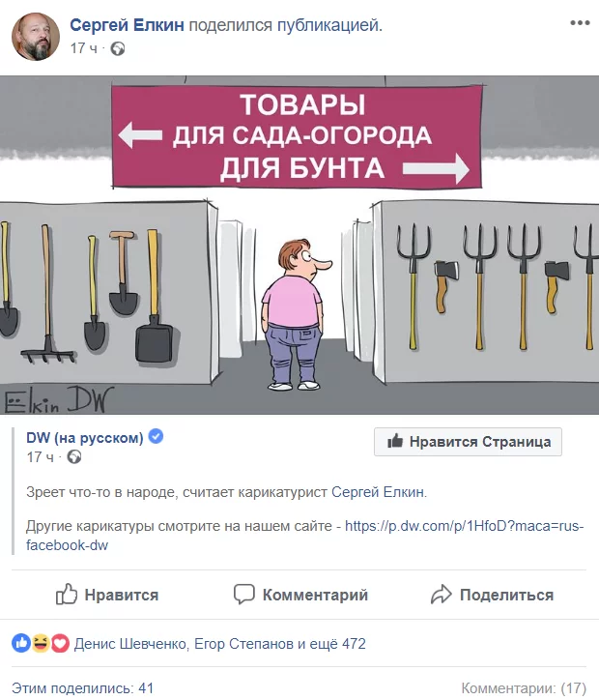Click the globe privacy icon under author name
The image size is (599, 700).
click(118, 48)
